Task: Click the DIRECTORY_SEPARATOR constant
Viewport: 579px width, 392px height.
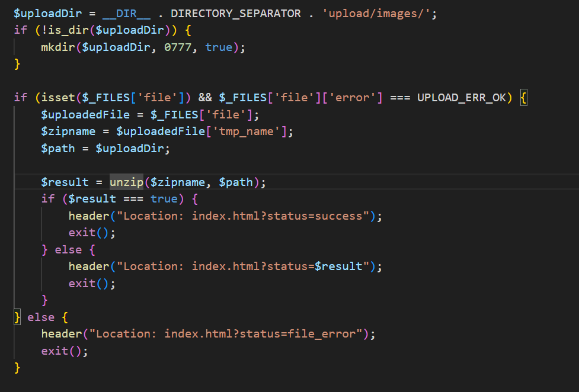Action: [x=236, y=14]
